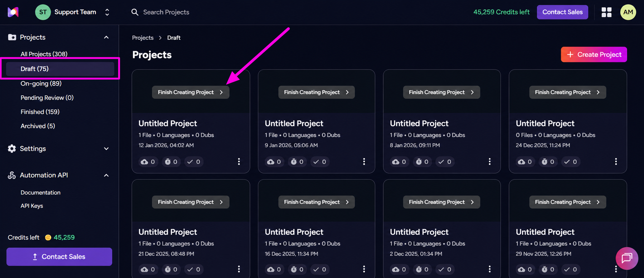The height and width of the screenshot is (278, 644).
Task: Select Draft (75) filter
Action: tap(60, 69)
